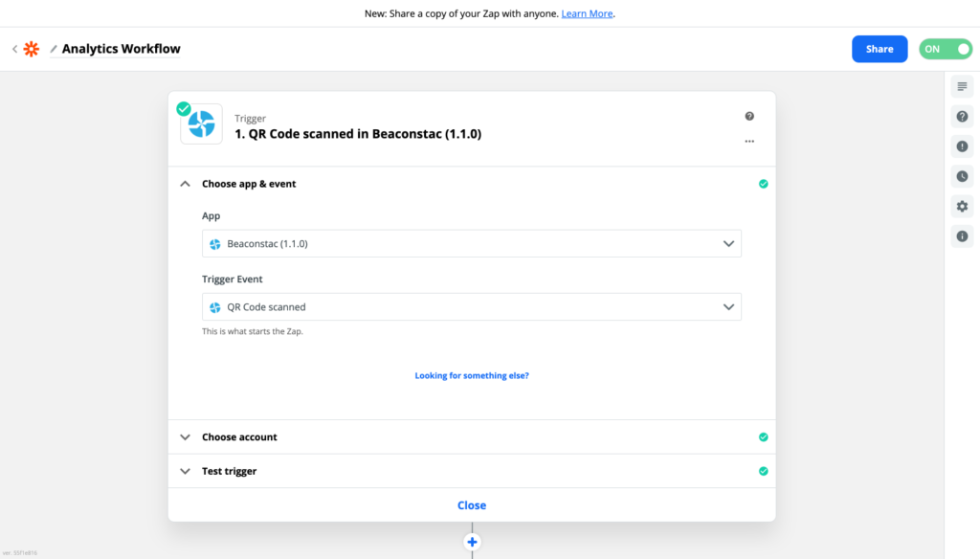Open the Beaconstac trigger app icon
Image resolution: width=980 pixels, height=559 pixels.
[x=201, y=123]
